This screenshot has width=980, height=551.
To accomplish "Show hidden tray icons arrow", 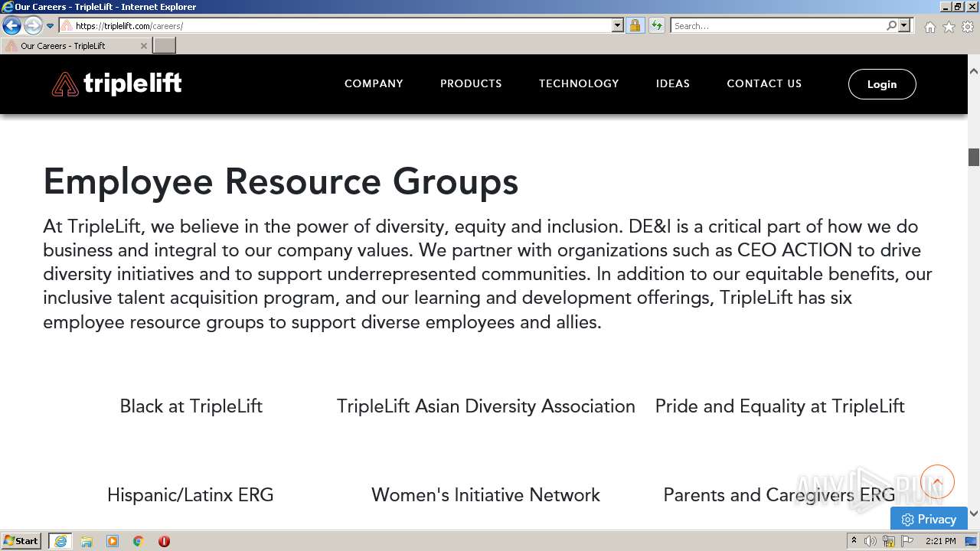I will click(x=854, y=541).
